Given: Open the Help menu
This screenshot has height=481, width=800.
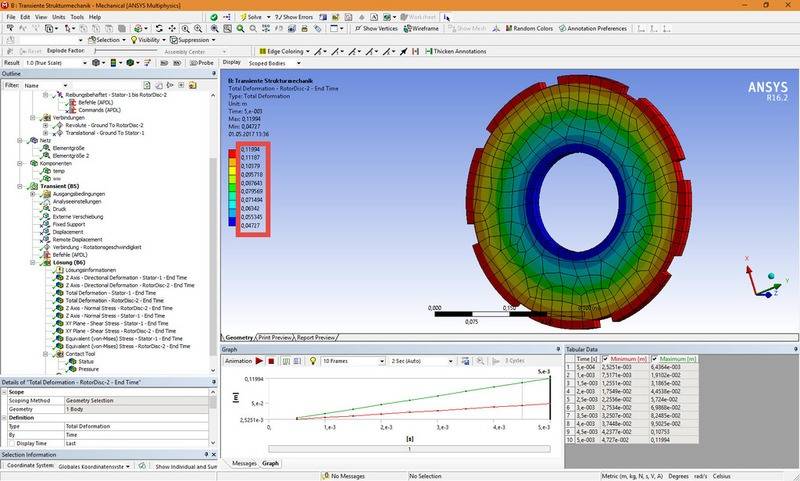Looking at the screenshot, I should [x=95, y=17].
